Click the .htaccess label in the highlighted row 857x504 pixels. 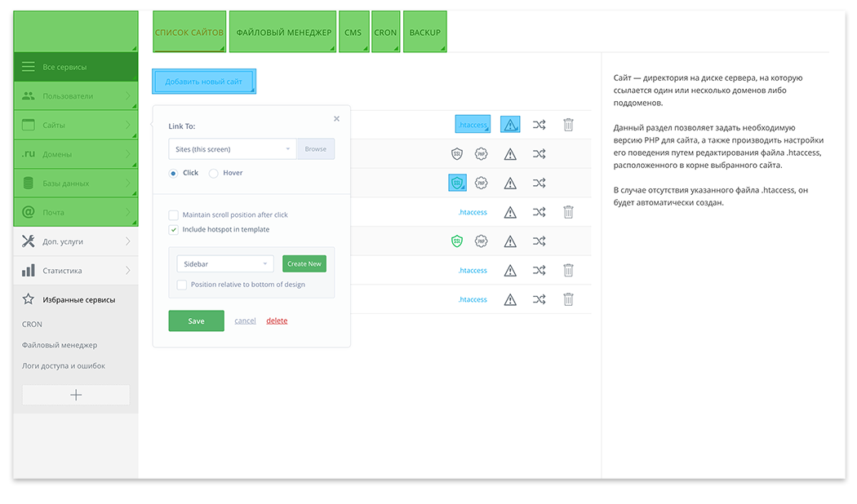point(473,124)
